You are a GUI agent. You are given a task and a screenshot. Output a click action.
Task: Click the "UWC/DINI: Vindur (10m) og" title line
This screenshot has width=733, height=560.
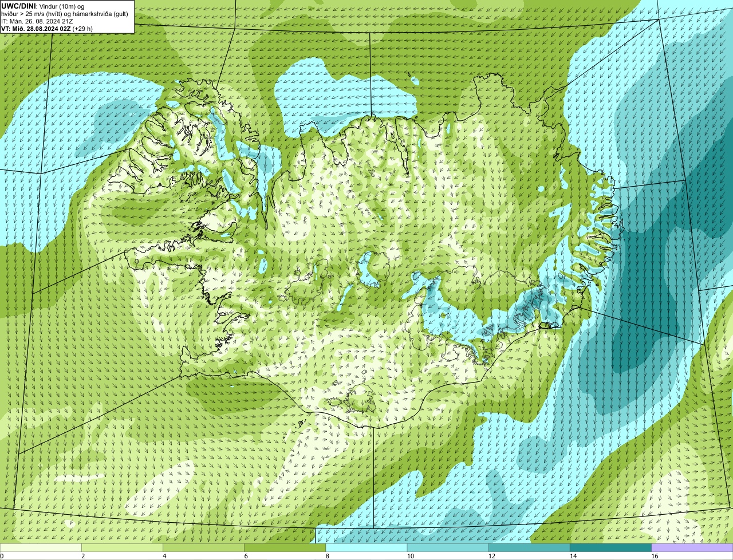click(x=43, y=6)
